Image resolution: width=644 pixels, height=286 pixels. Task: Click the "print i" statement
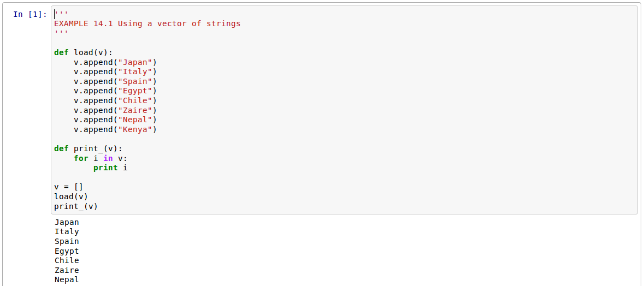pos(110,168)
